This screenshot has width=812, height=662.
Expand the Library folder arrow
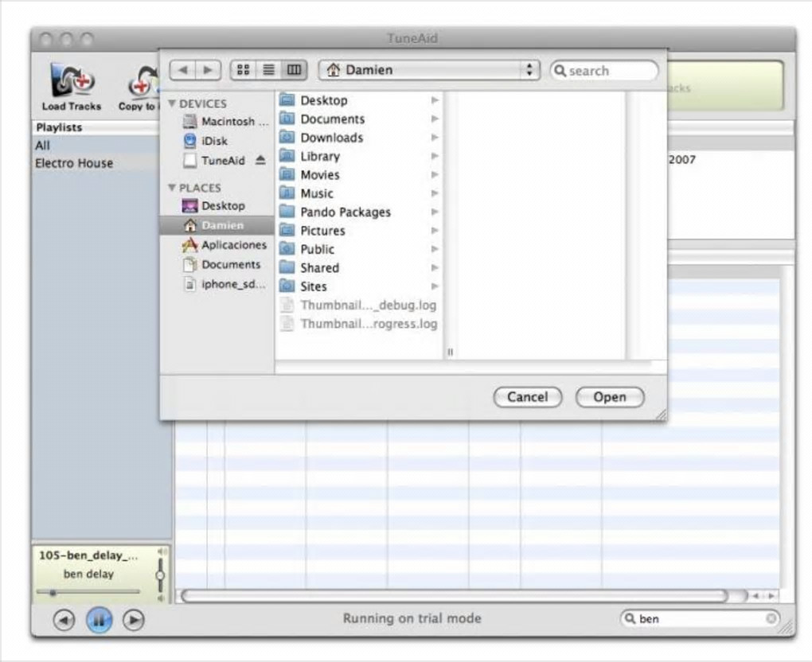[x=435, y=156]
